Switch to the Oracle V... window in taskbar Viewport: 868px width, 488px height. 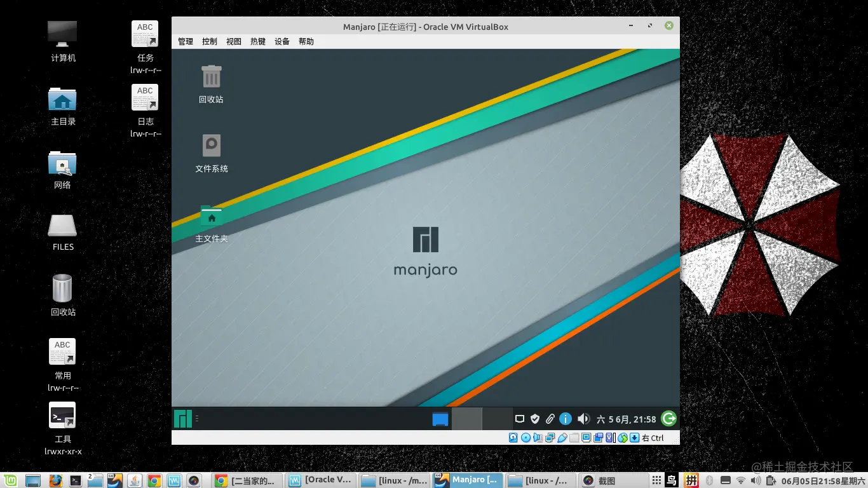[x=320, y=481]
